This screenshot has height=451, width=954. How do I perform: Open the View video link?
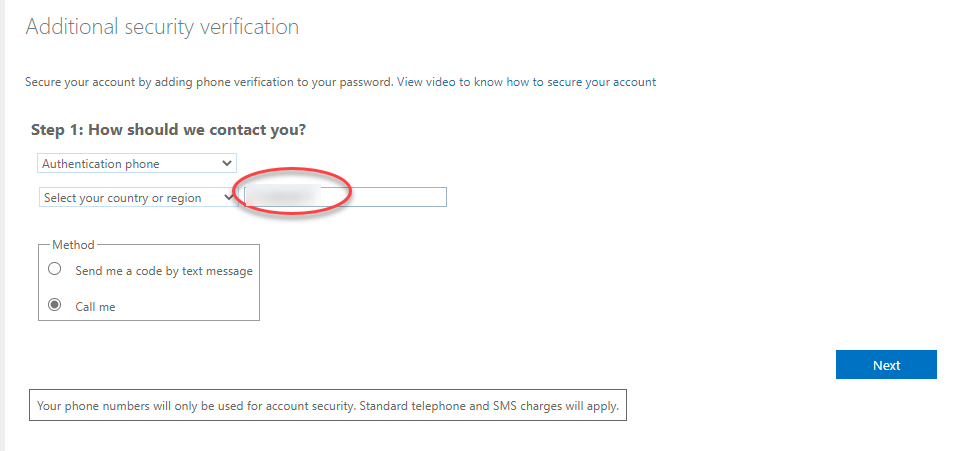click(427, 82)
